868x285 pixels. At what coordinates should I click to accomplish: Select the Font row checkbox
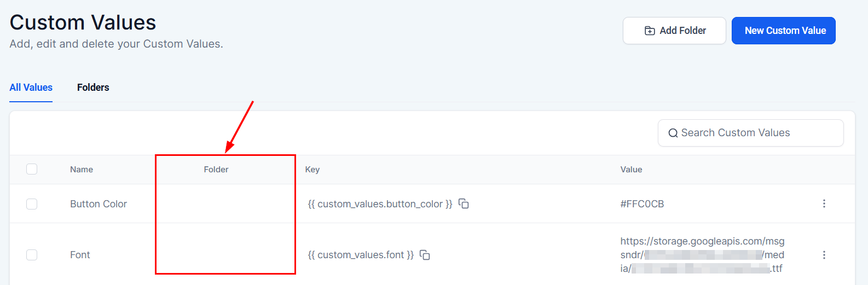[x=32, y=255]
